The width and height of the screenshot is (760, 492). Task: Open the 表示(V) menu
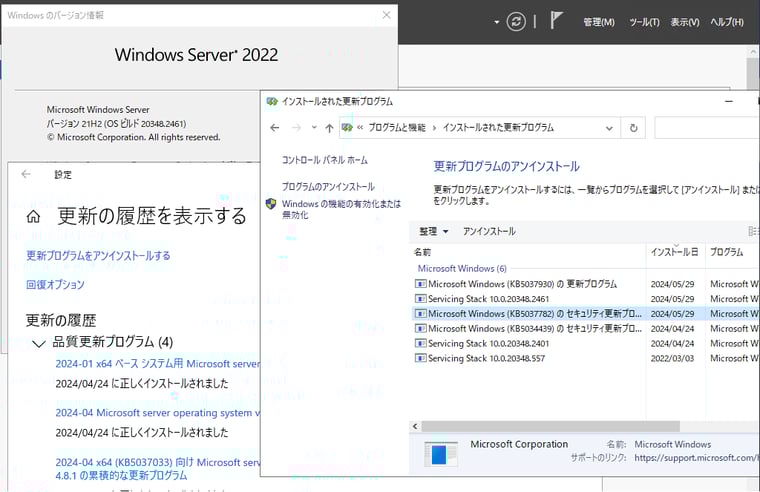coord(685,22)
